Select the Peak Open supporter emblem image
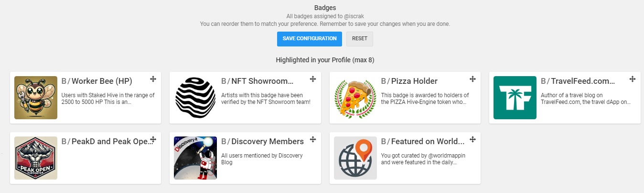 coord(36,158)
